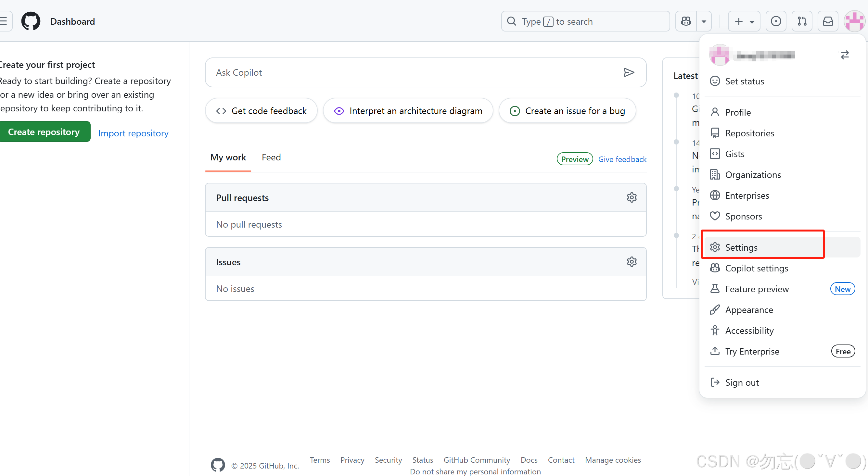Click the pull requests icon in the header
Viewport: 868px width, 476px height.
(x=802, y=21)
